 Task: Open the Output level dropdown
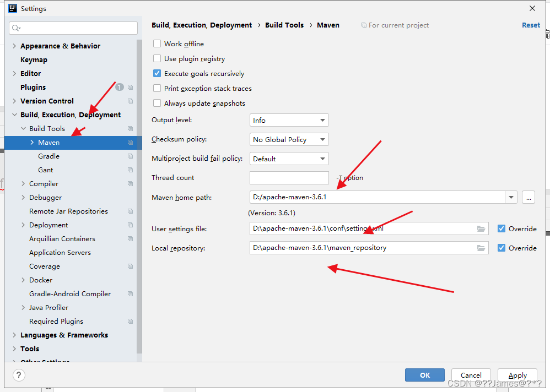point(289,120)
